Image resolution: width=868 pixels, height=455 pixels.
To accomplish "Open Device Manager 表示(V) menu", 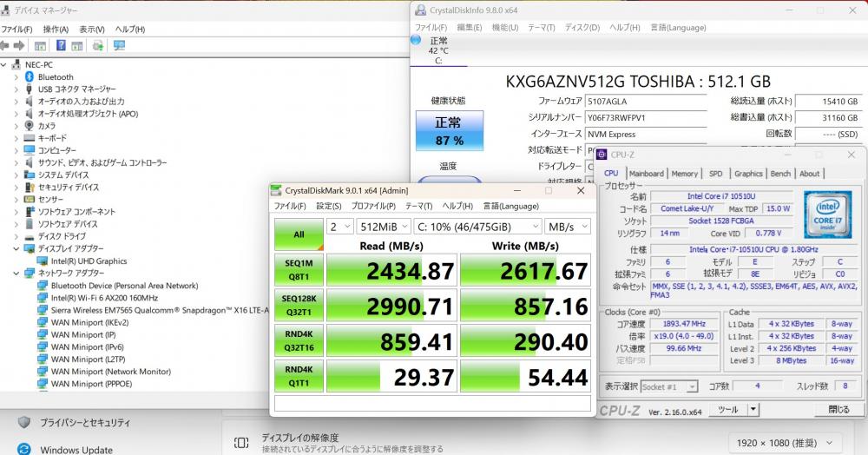I will [92, 29].
